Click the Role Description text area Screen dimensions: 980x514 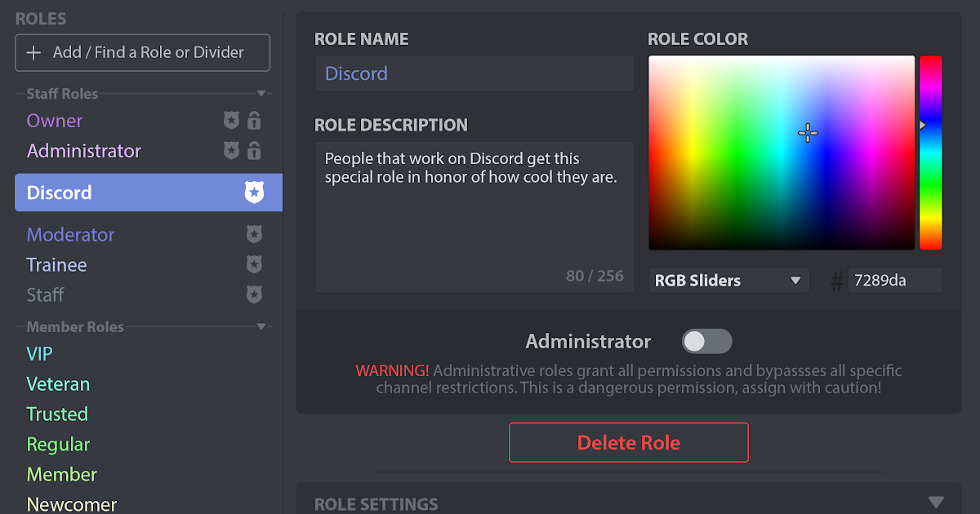point(474,217)
